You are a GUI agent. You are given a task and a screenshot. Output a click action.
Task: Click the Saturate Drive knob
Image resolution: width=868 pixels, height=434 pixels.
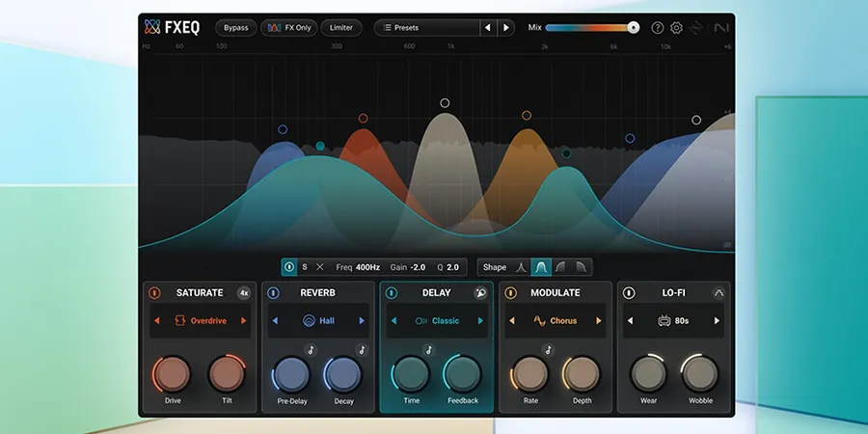point(173,374)
